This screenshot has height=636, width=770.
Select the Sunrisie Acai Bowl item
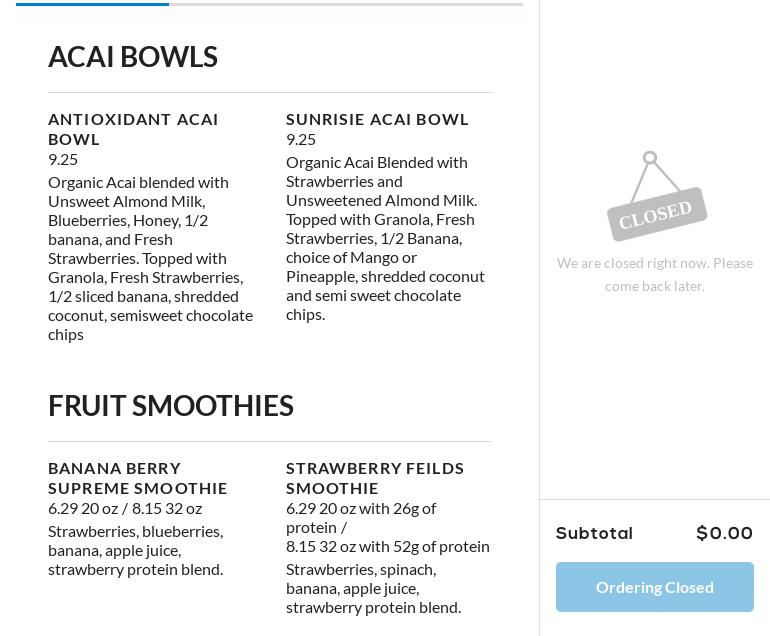pos(377,119)
